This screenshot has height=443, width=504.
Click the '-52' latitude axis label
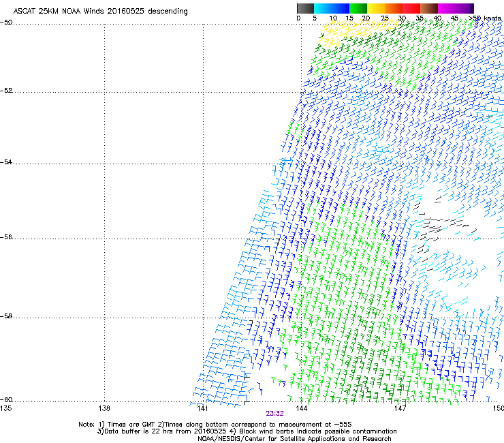click(x=6, y=91)
